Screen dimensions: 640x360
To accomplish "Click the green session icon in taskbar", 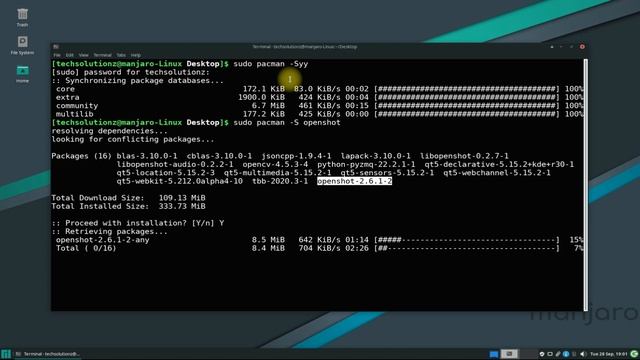I will tap(634, 353).
